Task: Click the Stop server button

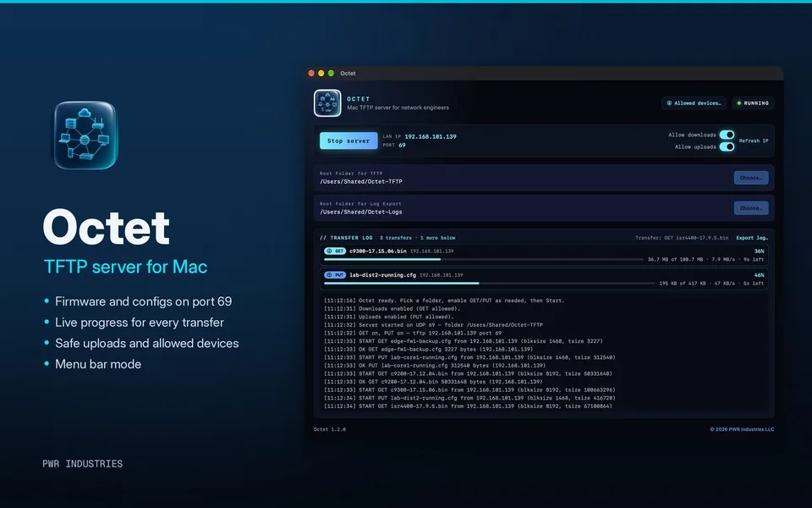Action: click(x=348, y=141)
